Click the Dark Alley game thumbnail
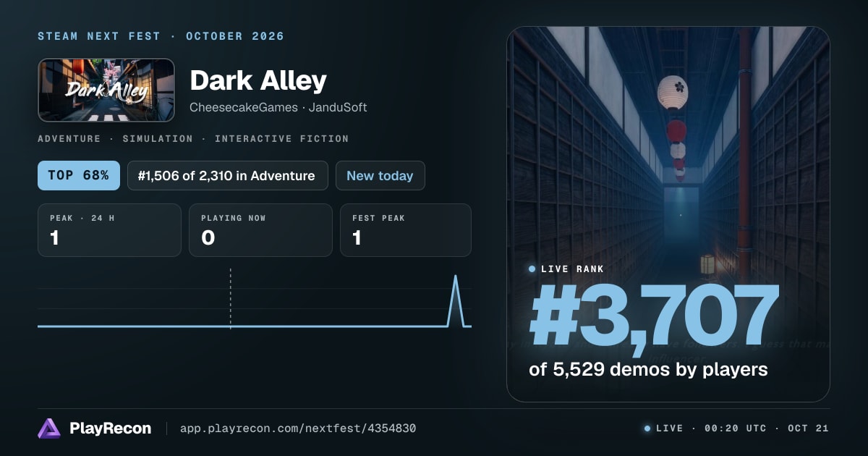868x456 pixels. (x=106, y=90)
